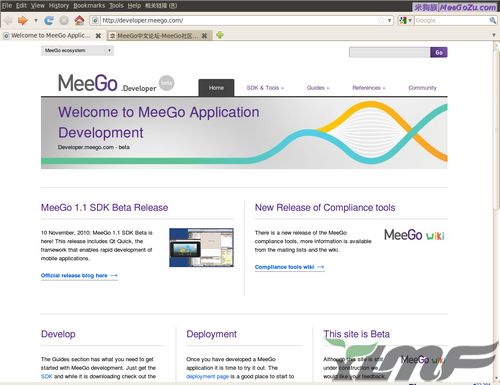Expand the SDK & Tools menu
This screenshot has width=500, height=385.
pos(265,88)
